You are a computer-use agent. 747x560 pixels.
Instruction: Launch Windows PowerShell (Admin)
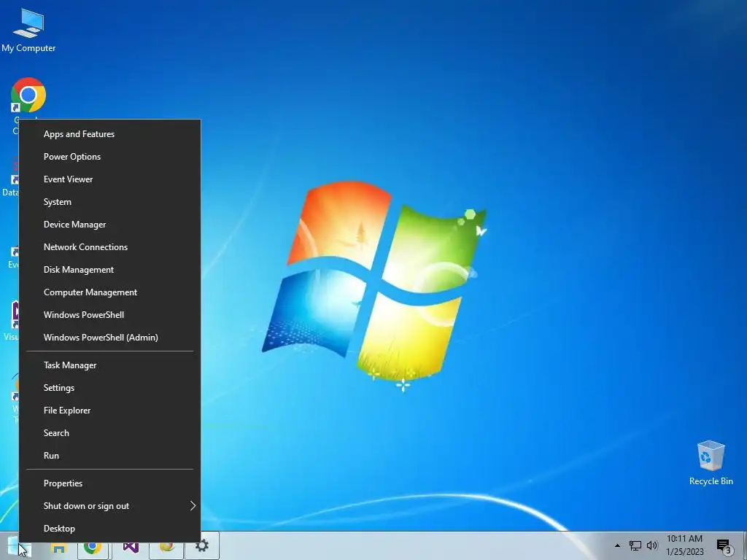pos(109,338)
